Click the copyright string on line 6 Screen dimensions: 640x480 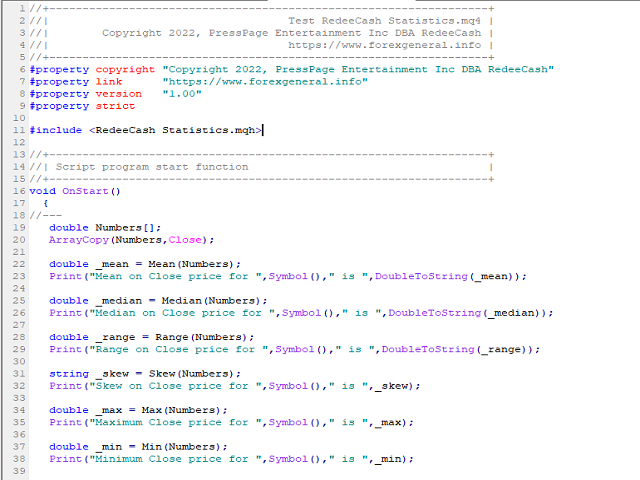pos(358,69)
